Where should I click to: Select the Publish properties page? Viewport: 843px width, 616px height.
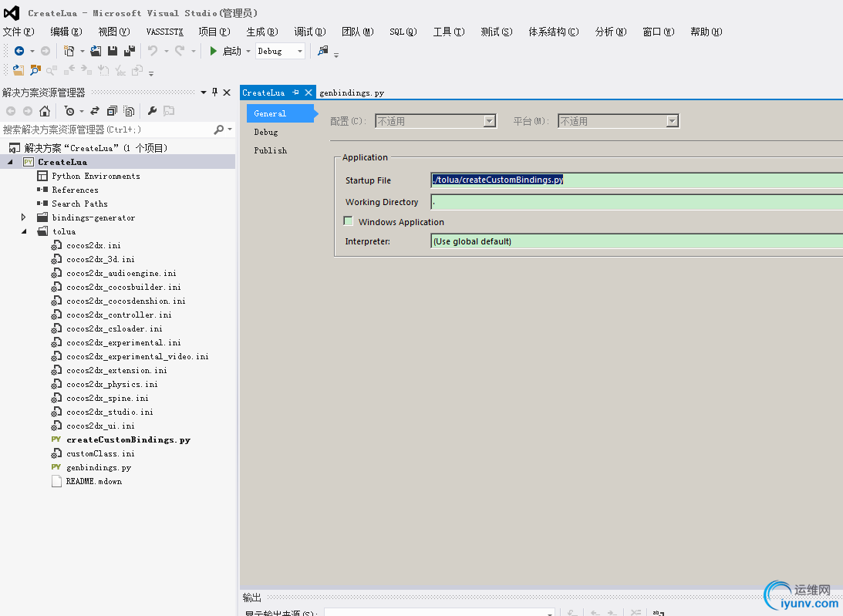tap(271, 150)
